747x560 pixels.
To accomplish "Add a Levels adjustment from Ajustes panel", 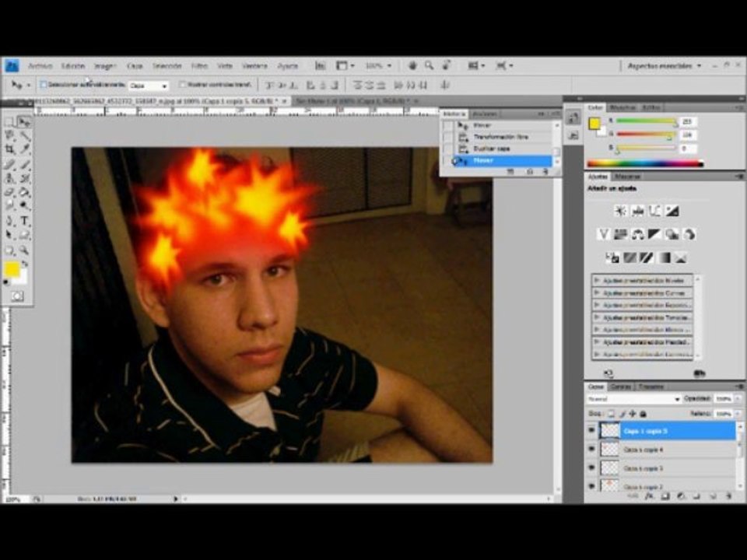I will [x=637, y=211].
